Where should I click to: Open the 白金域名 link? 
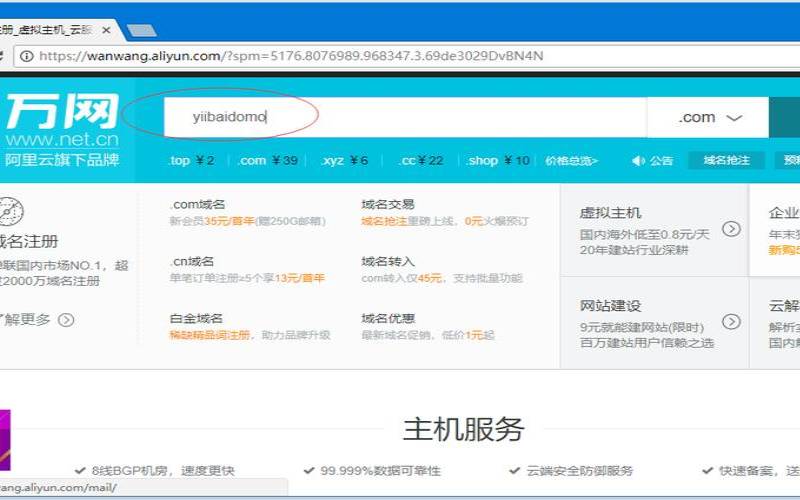click(x=196, y=318)
